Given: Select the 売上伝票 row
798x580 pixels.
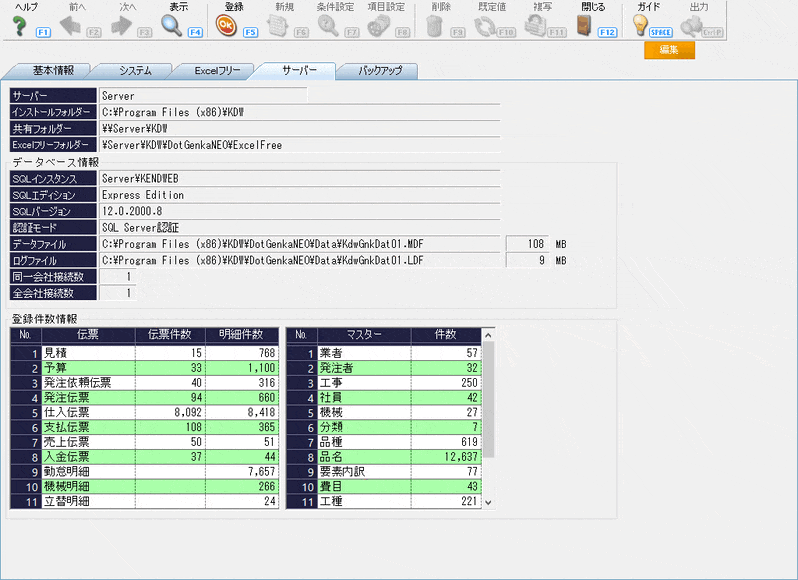Looking at the screenshot, I should point(145,442).
